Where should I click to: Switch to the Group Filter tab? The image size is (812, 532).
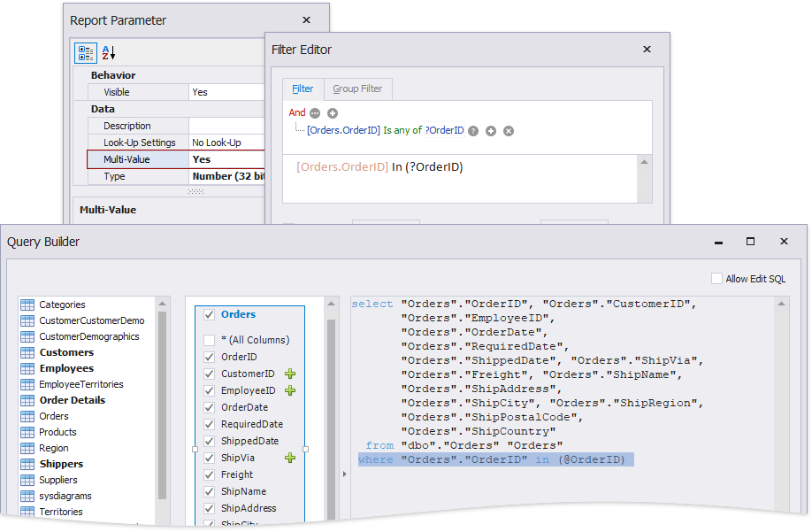coord(357,89)
